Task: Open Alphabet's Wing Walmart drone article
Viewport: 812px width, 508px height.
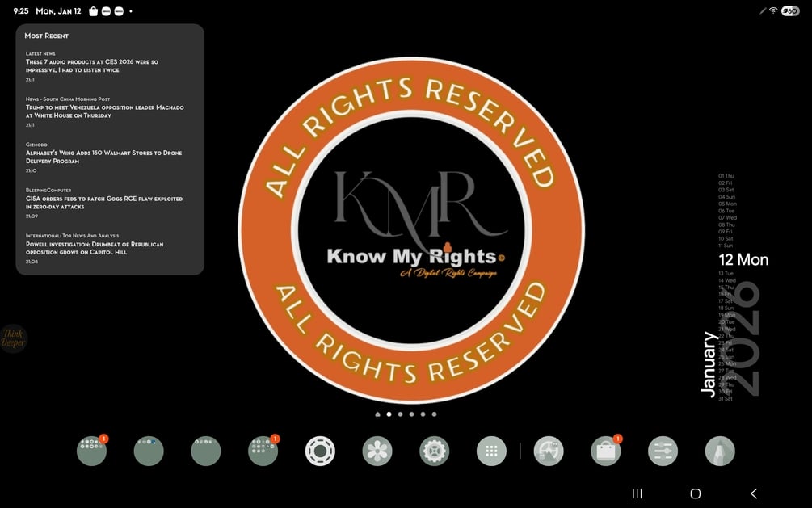Action: pos(103,157)
